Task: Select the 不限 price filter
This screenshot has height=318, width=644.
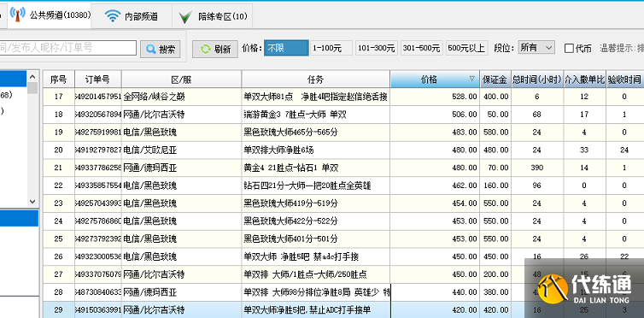Action: (286, 48)
